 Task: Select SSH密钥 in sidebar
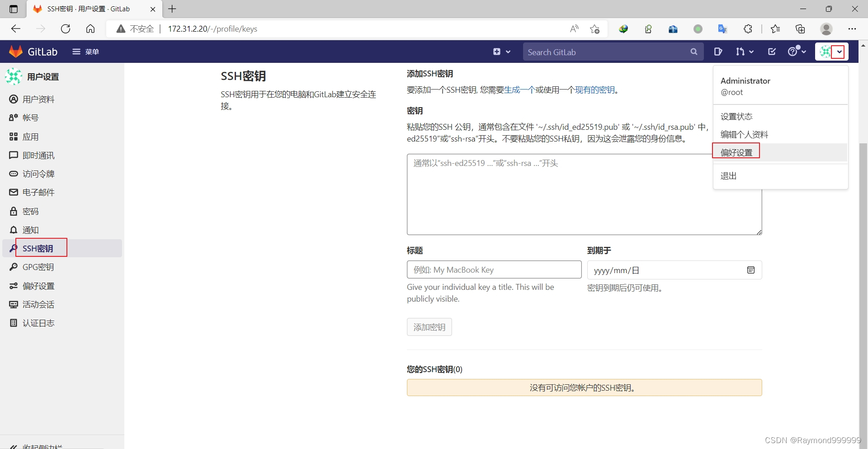(x=62, y=248)
